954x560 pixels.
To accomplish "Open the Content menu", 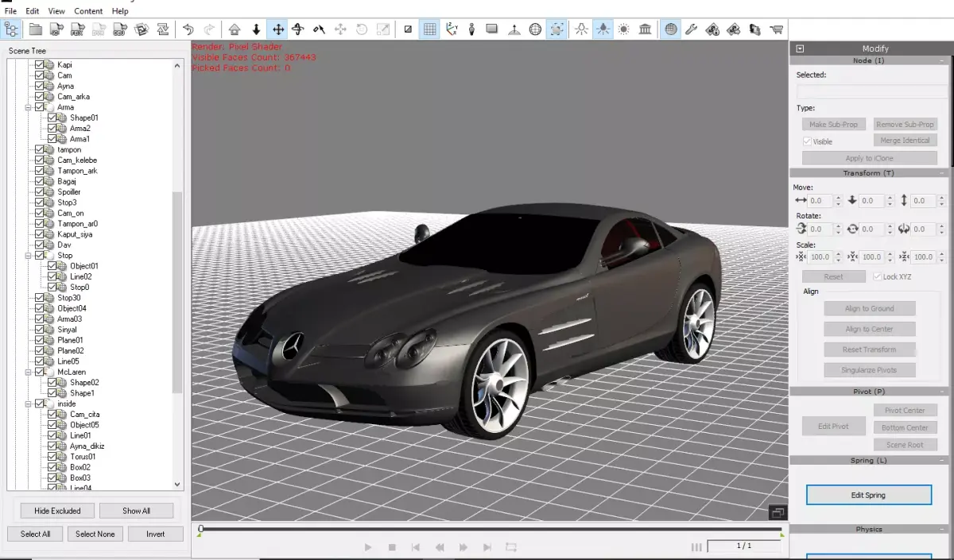I will pos(88,10).
